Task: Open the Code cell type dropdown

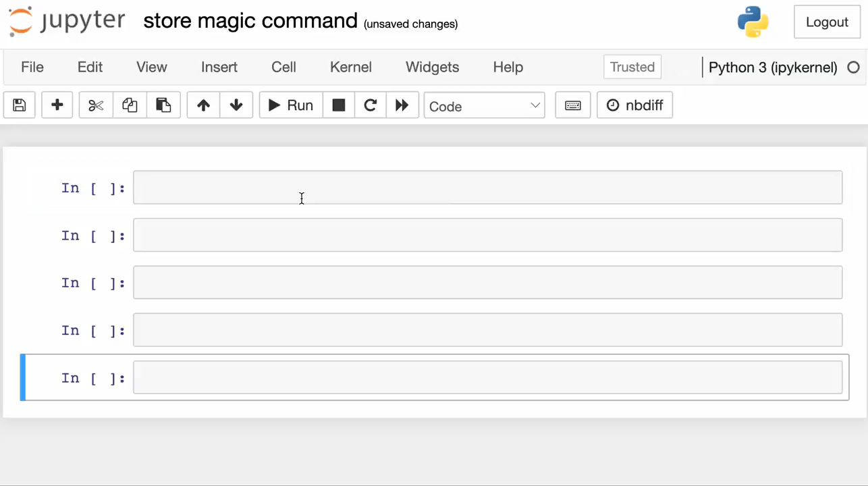Action: point(485,105)
